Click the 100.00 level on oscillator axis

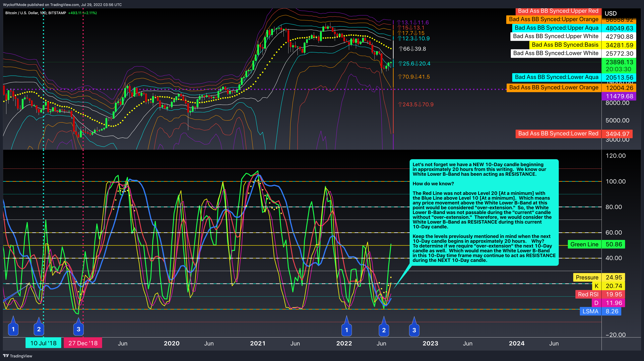pyautogui.click(x=615, y=181)
